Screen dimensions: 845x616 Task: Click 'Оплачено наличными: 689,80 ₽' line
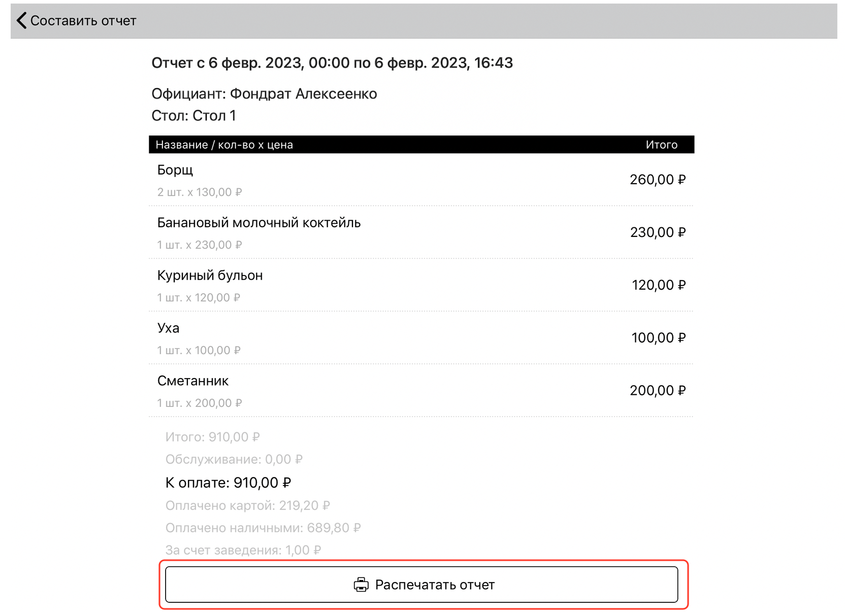click(x=263, y=528)
